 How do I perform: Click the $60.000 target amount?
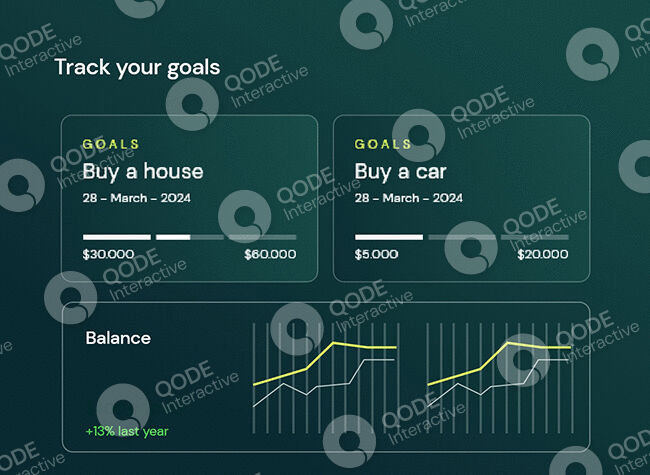270,254
